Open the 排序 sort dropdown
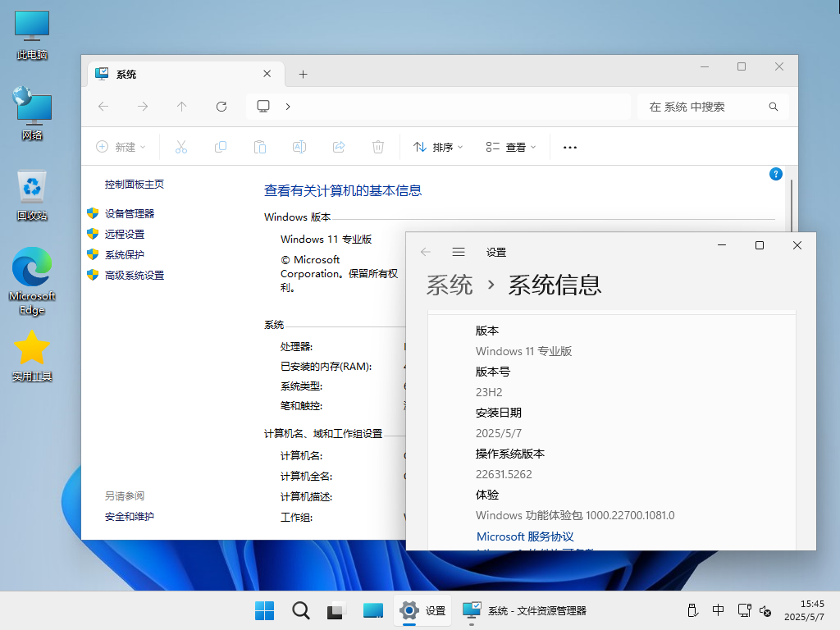The image size is (840, 630). click(438, 147)
